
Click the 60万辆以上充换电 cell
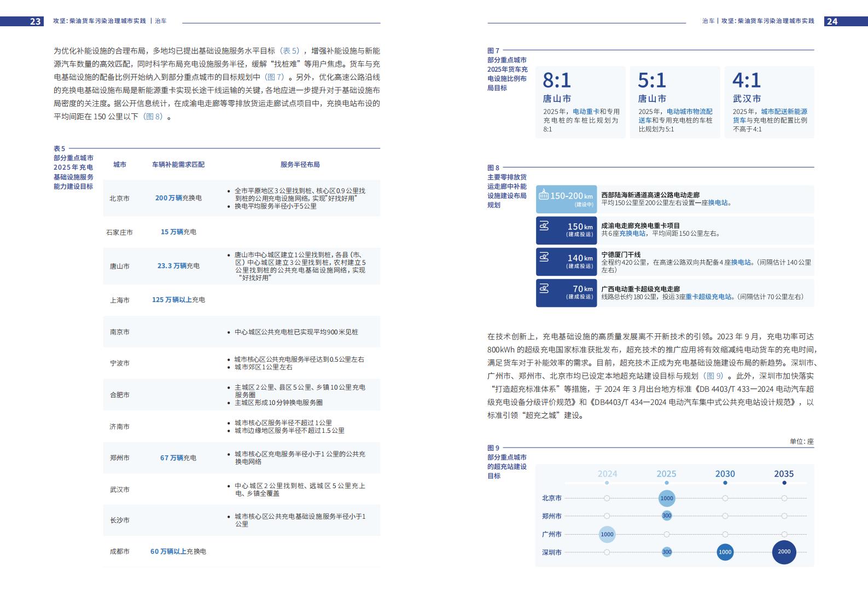(x=178, y=552)
